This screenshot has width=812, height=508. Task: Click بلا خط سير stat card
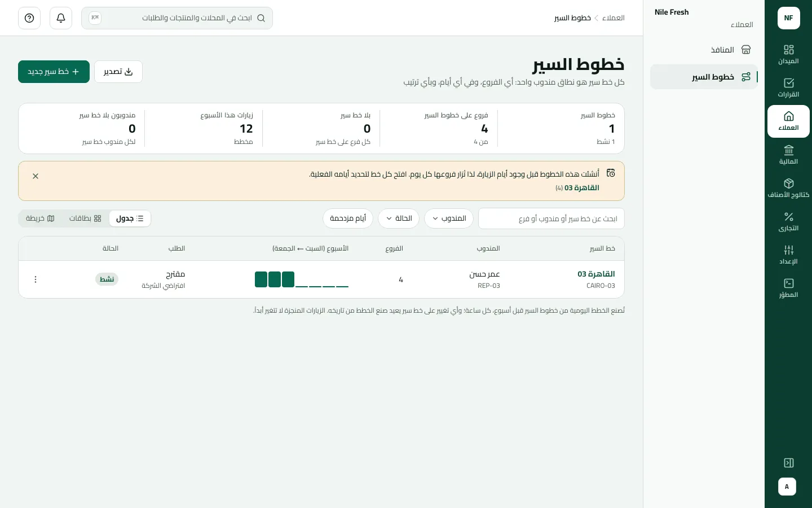click(321, 129)
